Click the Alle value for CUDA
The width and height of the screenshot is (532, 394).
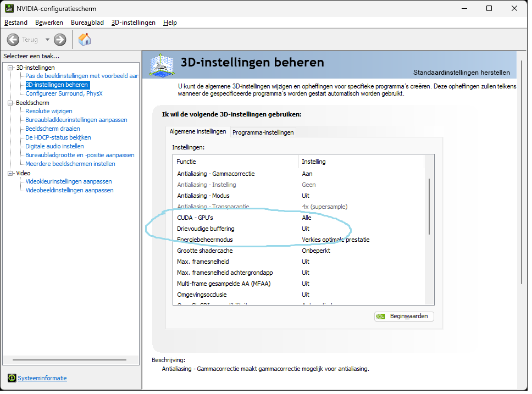tap(306, 218)
